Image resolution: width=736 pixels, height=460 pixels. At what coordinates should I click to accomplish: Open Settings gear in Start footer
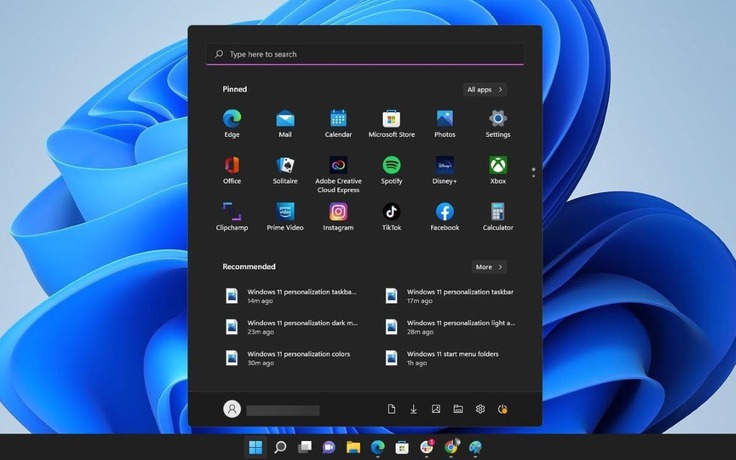pyautogui.click(x=480, y=409)
